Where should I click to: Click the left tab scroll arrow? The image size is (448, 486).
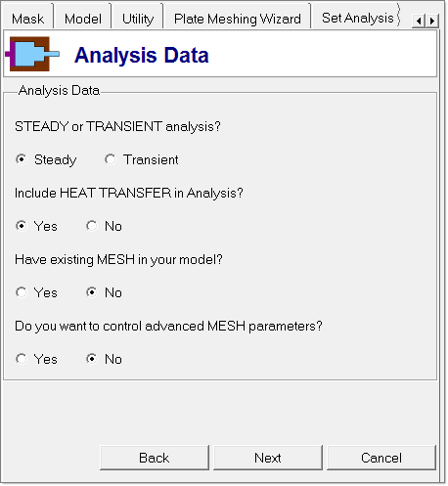[x=419, y=21]
